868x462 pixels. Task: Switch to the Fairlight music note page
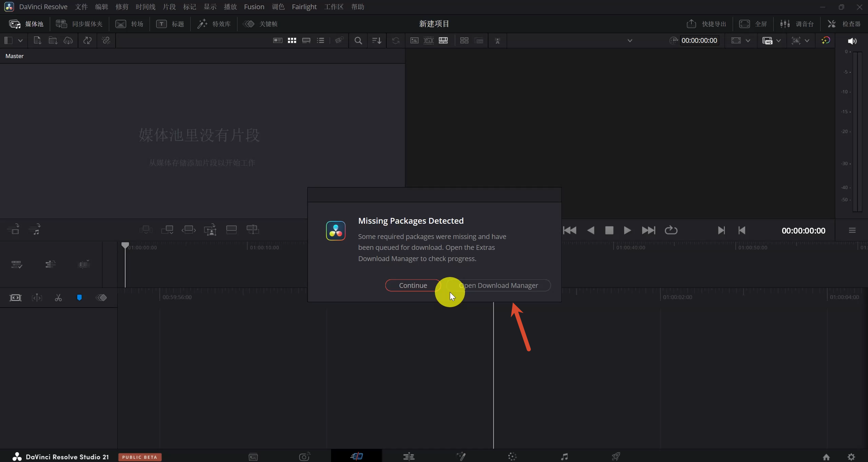[564, 457]
